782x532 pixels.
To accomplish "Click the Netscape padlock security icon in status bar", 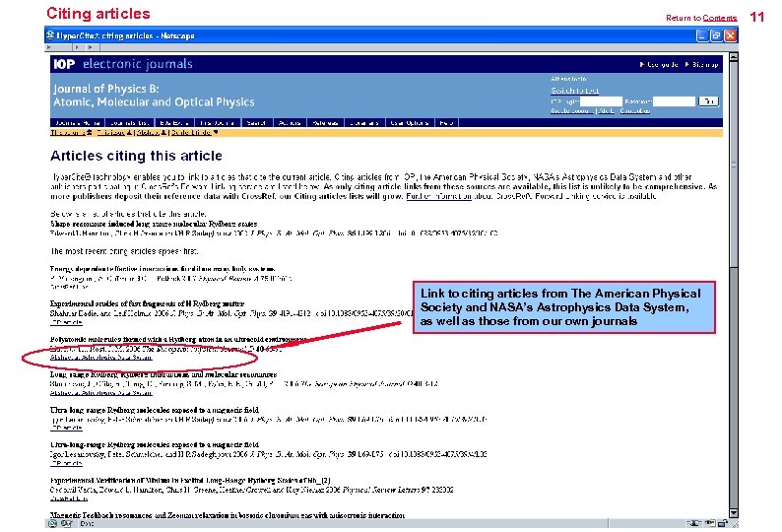I will [722, 523].
